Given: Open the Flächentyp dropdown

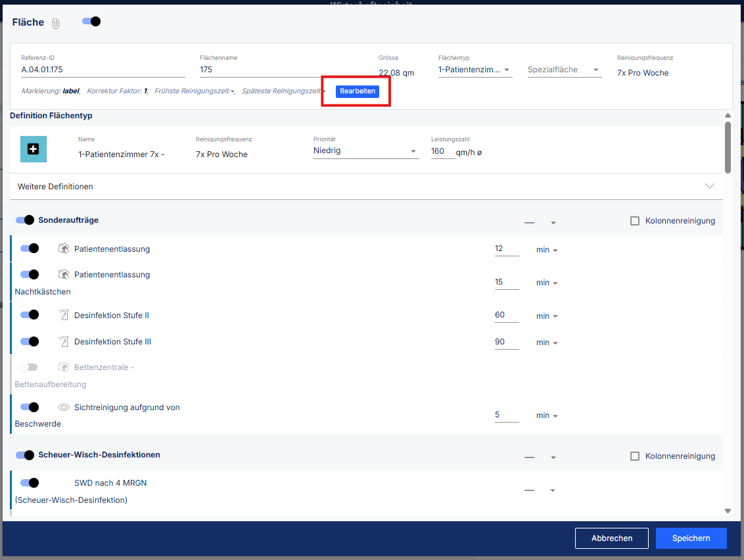Looking at the screenshot, I should pos(475,70).
